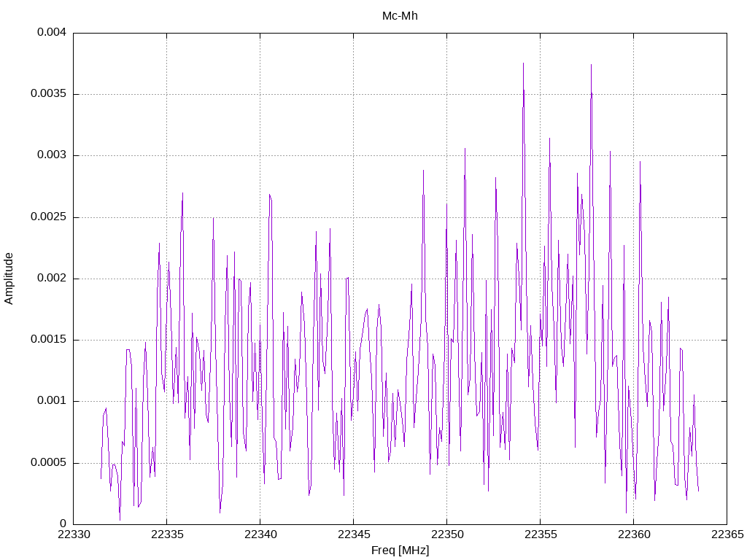Click the y-axis tick value 0.0015

(48, 340)
